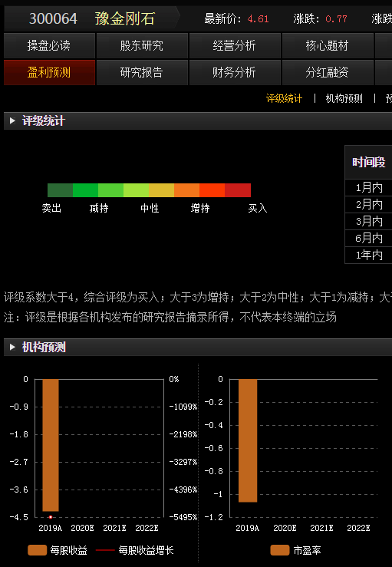
Task: Jump to 机构预测 anchor link
Action: pos(344,98)
